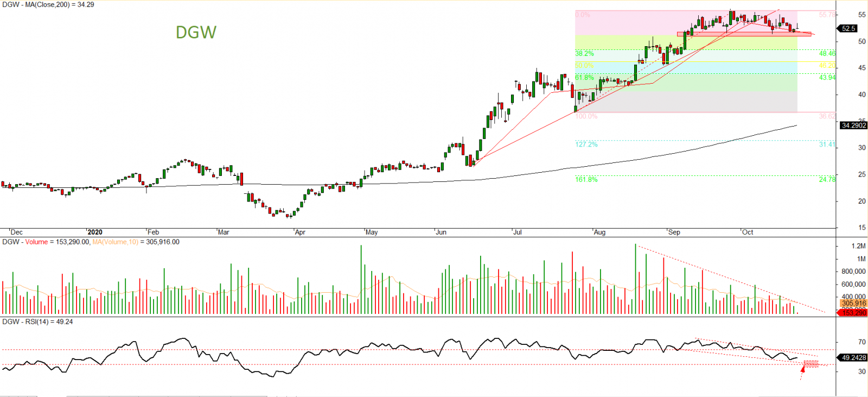Select the 48.46 Fibonacci price value

click(x=827, y=54)
